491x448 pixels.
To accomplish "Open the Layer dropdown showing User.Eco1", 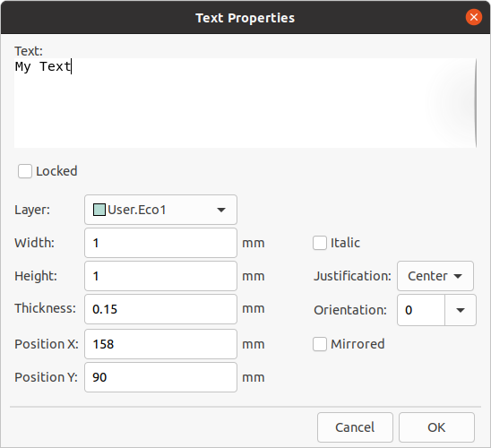I will (160, 210).
